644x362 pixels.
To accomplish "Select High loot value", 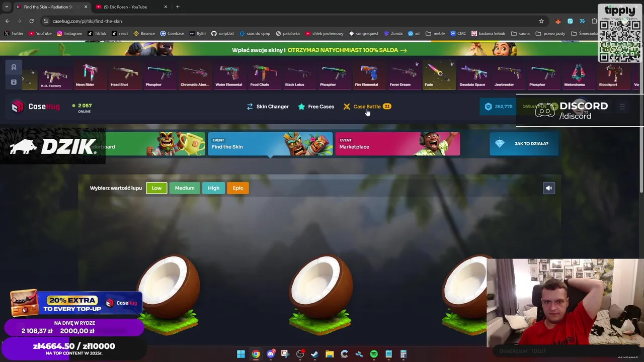I will 213,188.
